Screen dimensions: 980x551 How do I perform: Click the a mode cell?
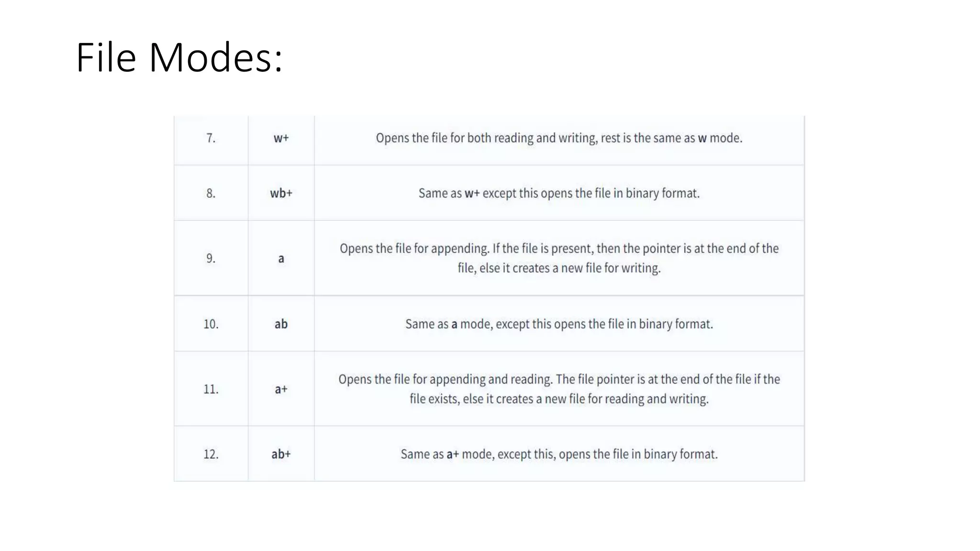click(x=281, y=258)
